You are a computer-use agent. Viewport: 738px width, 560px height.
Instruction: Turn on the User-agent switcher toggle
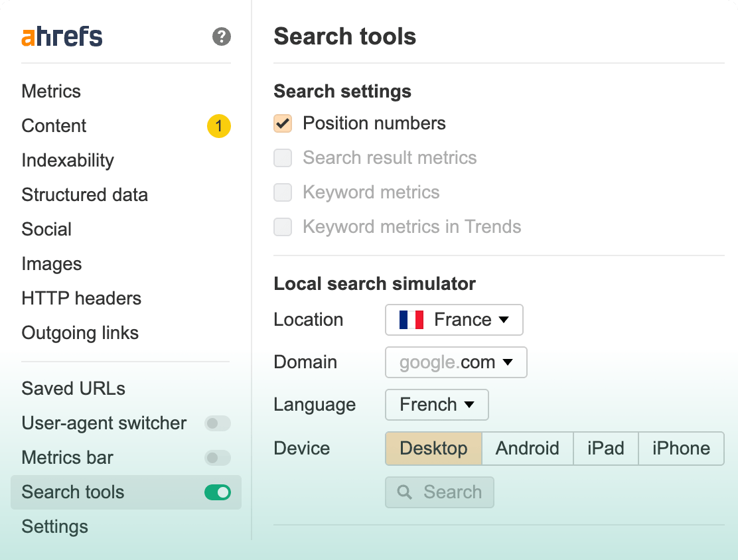[x=217, y=423]
